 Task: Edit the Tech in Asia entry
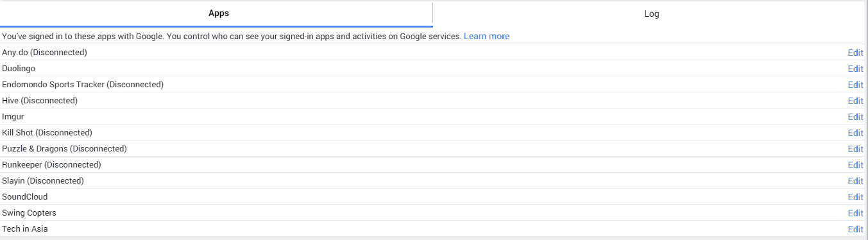pyautogui.click(x=855, y=229)
